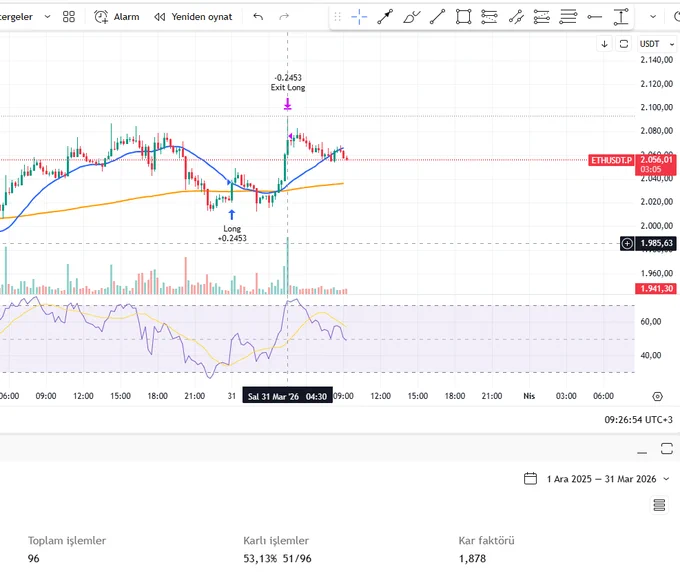Click the Yeniden oynat replay button
This screenshot has width=680, height=576.
tap(193, 17)
